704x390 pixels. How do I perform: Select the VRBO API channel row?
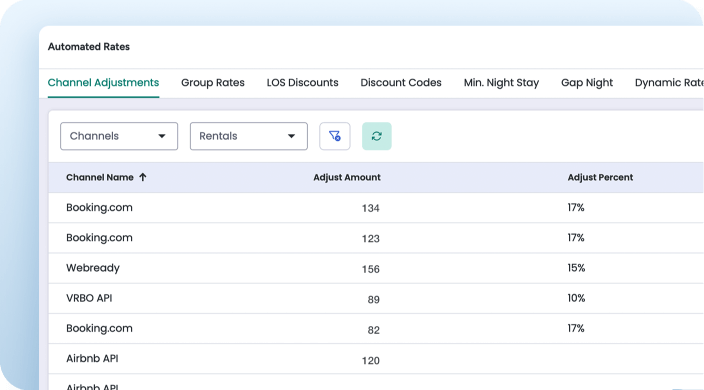pyautogui.click(x=376, y=298)
